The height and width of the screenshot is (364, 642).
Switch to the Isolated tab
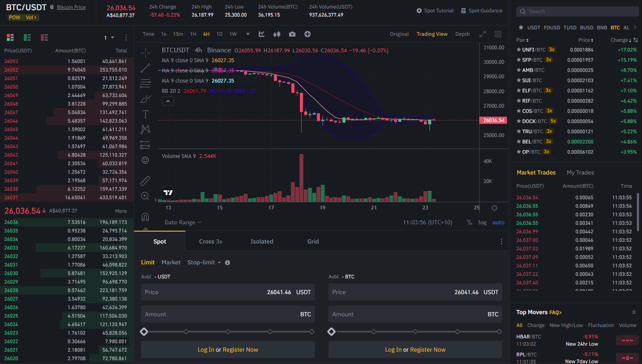click(262, 241)
